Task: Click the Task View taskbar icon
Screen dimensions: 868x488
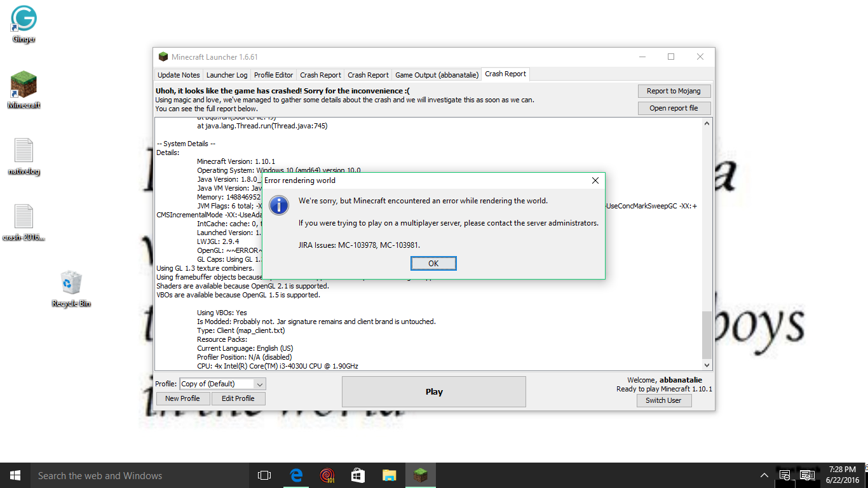Action: pos(264,475)
